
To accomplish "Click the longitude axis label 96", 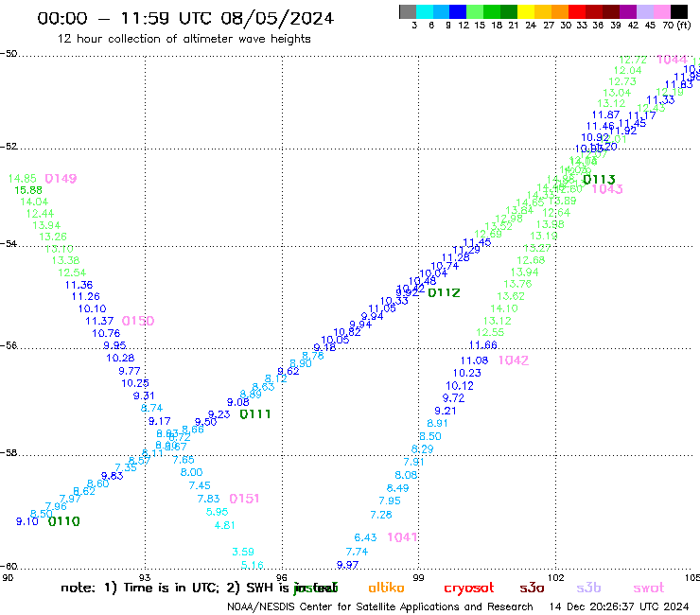I will point(282,577).
